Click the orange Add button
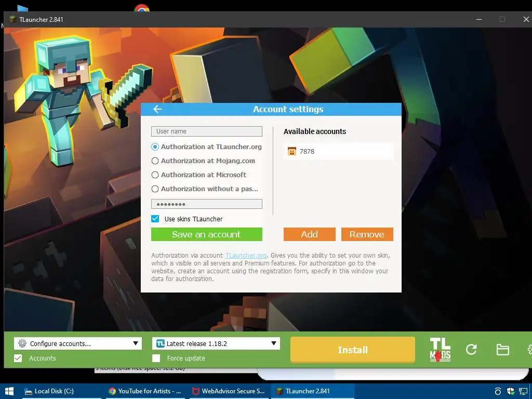 310,234
